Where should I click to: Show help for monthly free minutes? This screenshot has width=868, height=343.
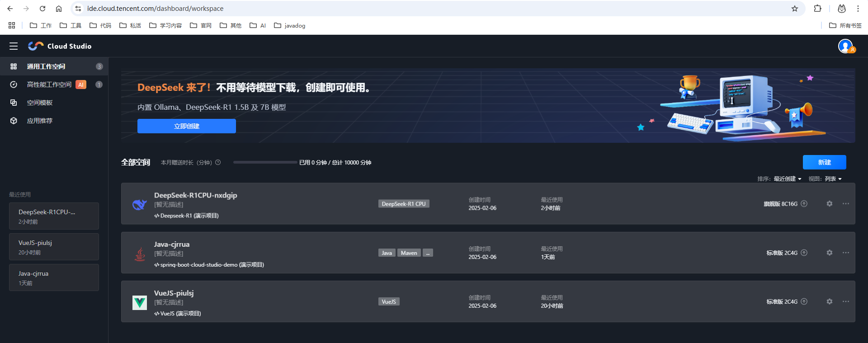point(218,162)
